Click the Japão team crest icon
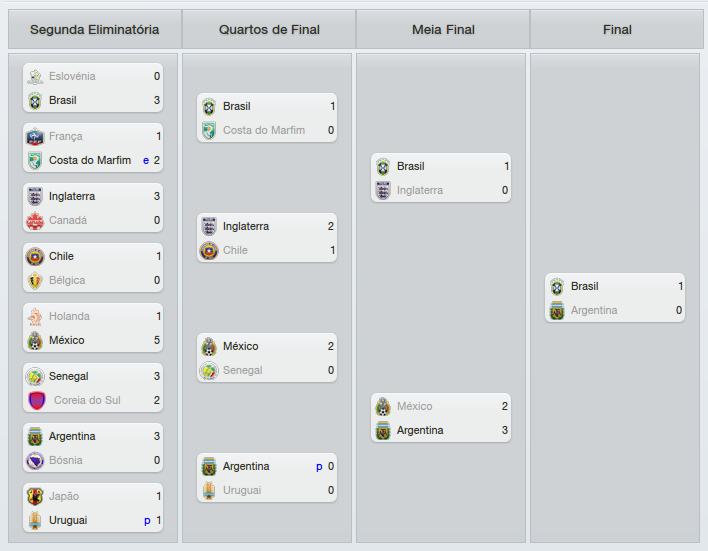 [35, 496]
